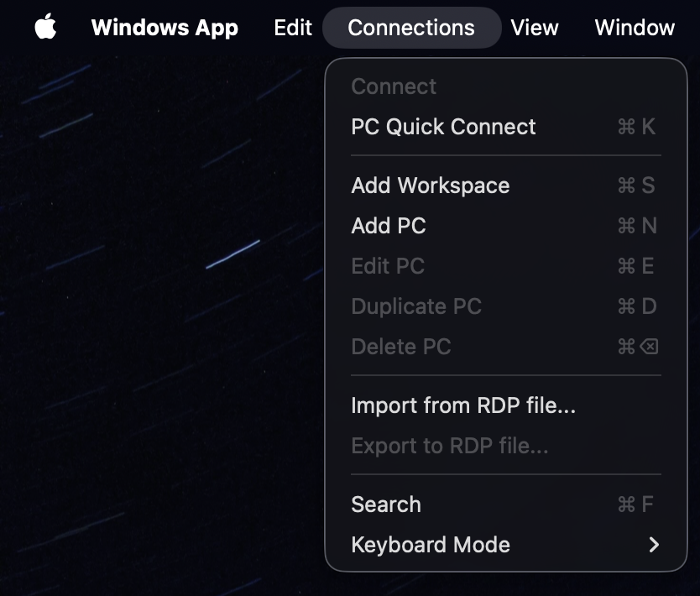This screenshot has height=596, width=700.
Task: Open the Apple logo menu
Action: point(45,27)
